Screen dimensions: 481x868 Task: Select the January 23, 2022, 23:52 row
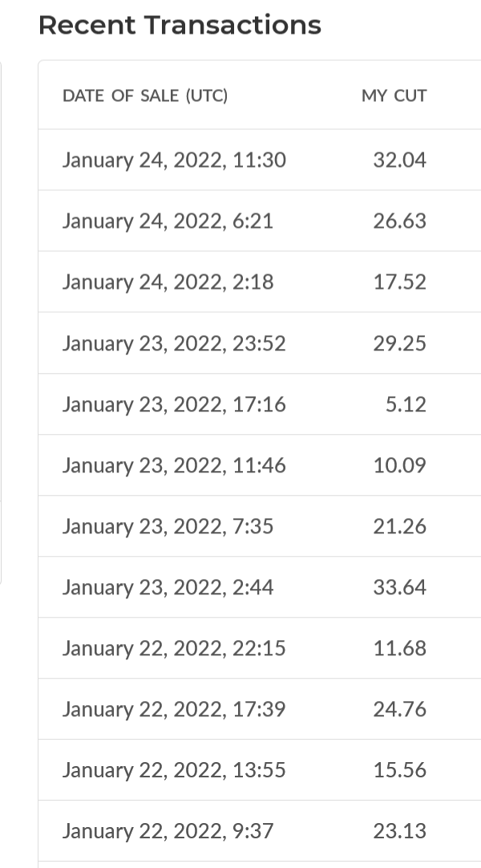coord(260,343)
